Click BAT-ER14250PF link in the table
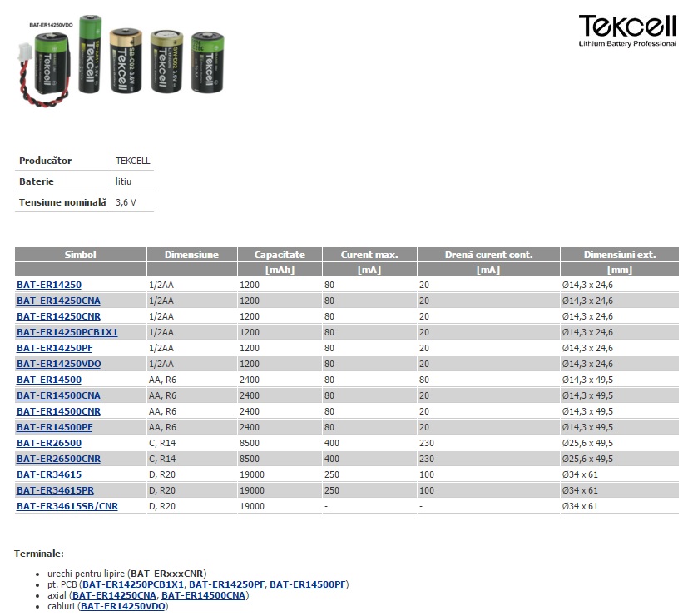Image resolution: width=688 pixels, height=616 pixels. click(54, 348)
